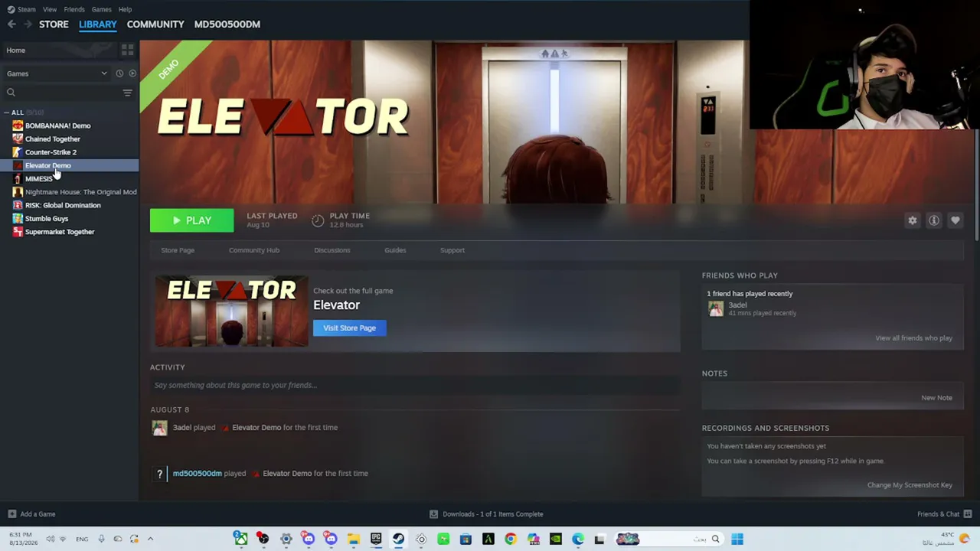Collapse the ALL games category
Screen dimensions: 980x551
click(x=7, y=112)
